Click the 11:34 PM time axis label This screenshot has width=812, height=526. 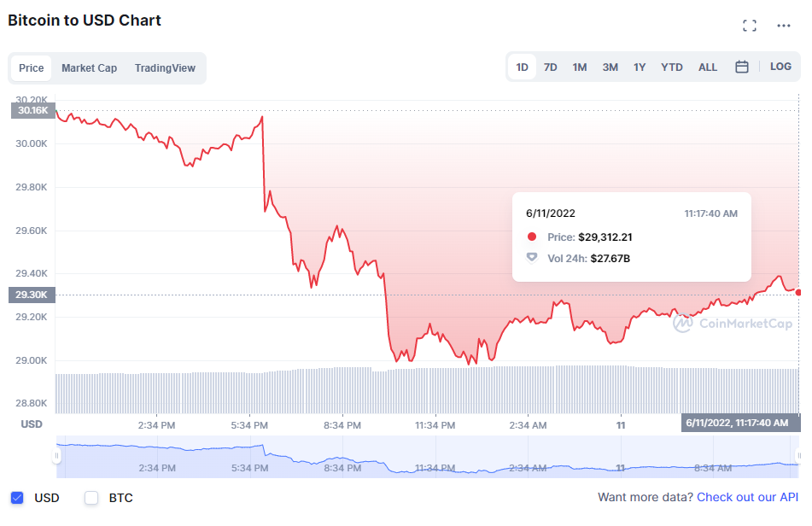(435, 425)
